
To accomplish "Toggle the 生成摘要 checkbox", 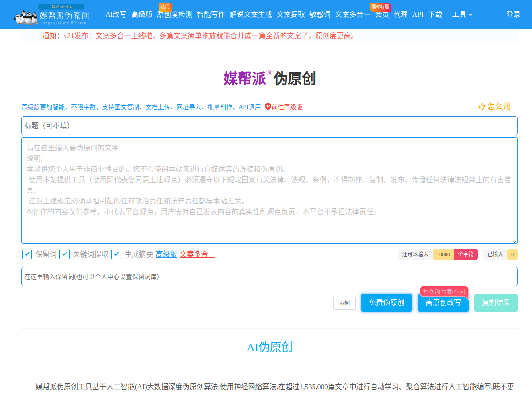I will click(116, 254).
